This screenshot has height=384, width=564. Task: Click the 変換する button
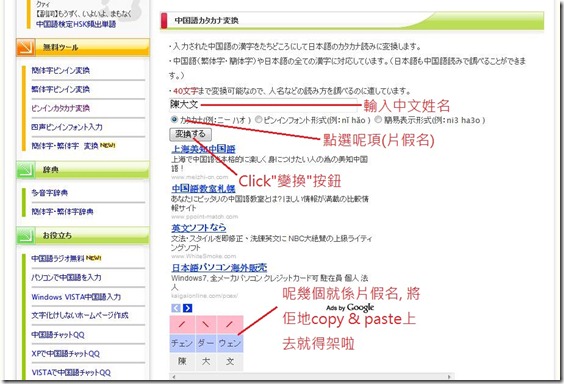click(190, 134)
